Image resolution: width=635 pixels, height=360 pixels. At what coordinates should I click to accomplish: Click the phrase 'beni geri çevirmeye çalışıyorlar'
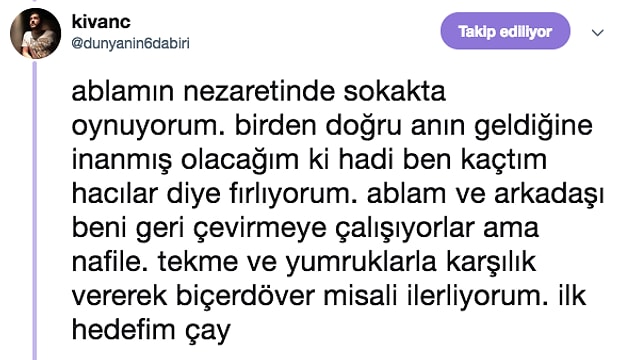[x=273, y=229]
